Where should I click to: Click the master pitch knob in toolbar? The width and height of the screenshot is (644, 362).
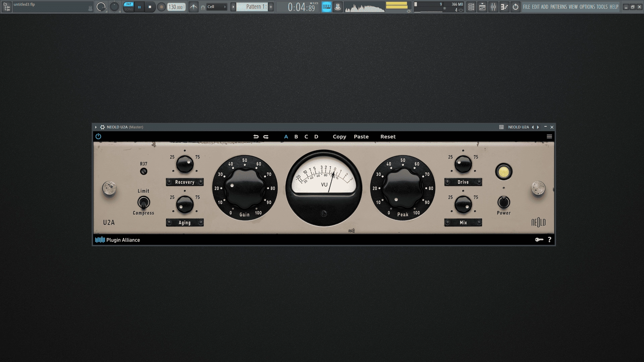114,7
